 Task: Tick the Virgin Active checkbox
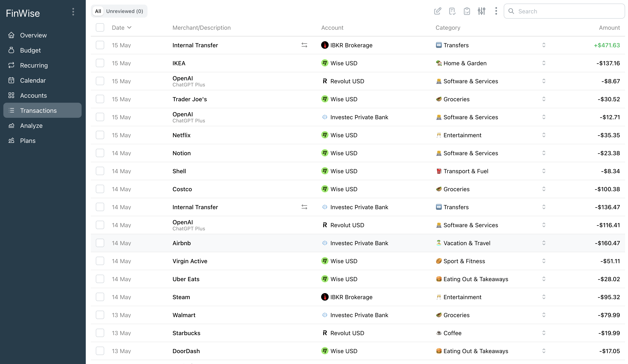point(100,261)
